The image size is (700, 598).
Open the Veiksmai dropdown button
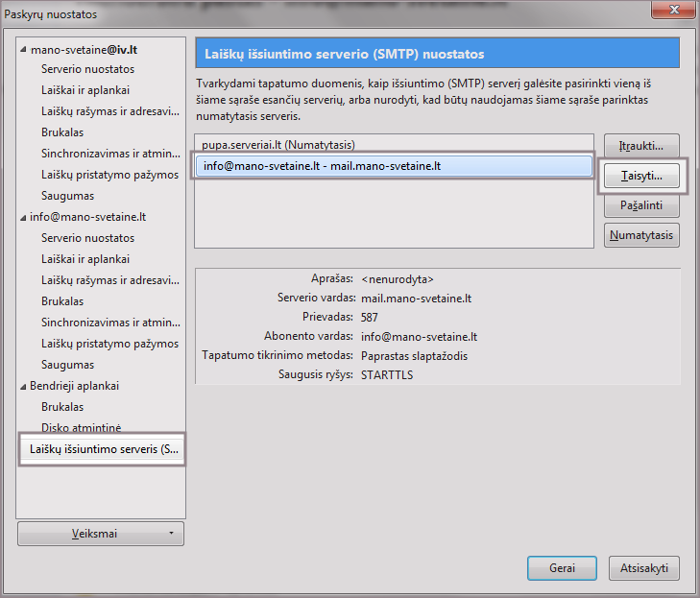[101, 534]
